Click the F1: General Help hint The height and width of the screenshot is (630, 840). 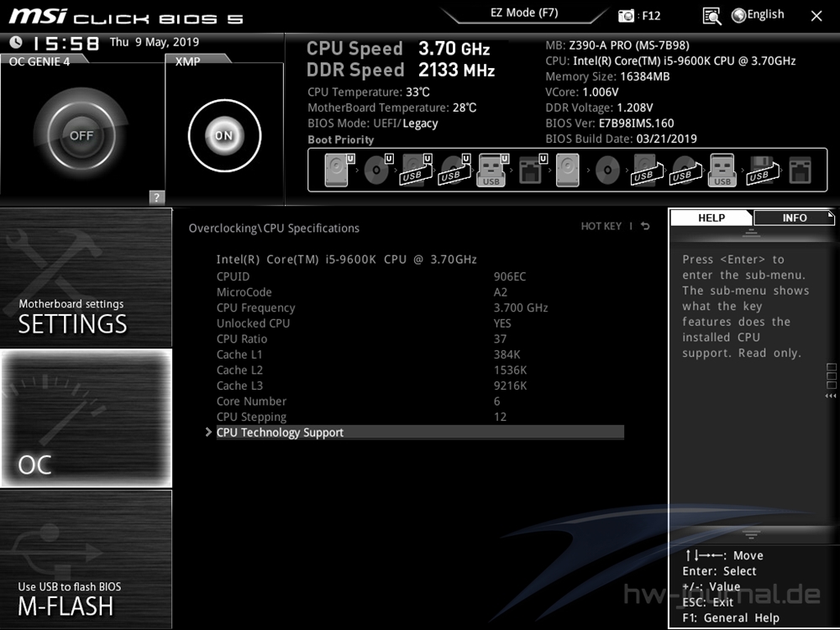tap(731, 617)
